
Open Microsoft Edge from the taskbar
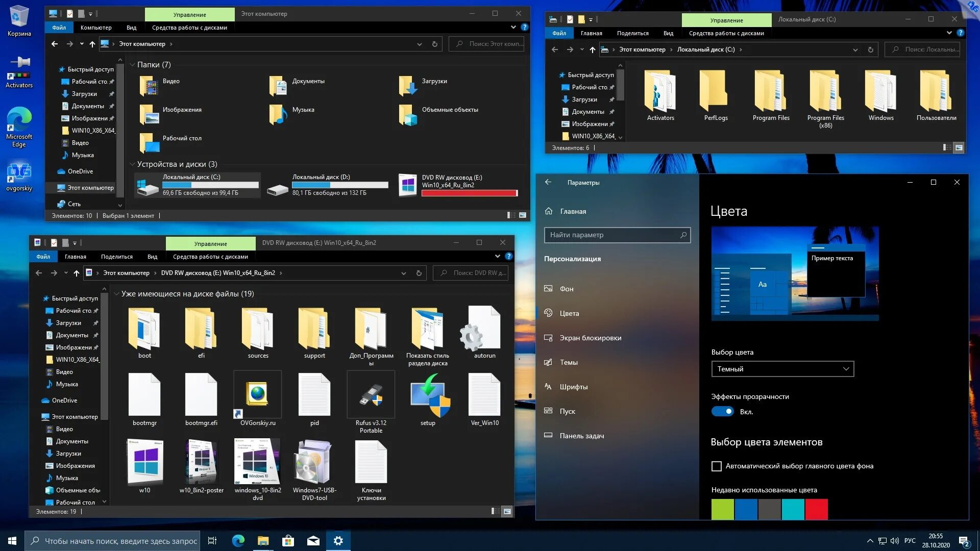click(238, 541)
